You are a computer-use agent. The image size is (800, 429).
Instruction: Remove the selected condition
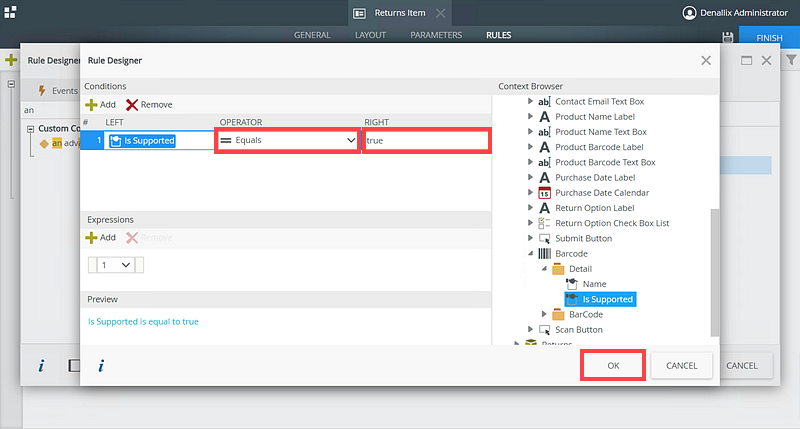[x=149, y=105]
